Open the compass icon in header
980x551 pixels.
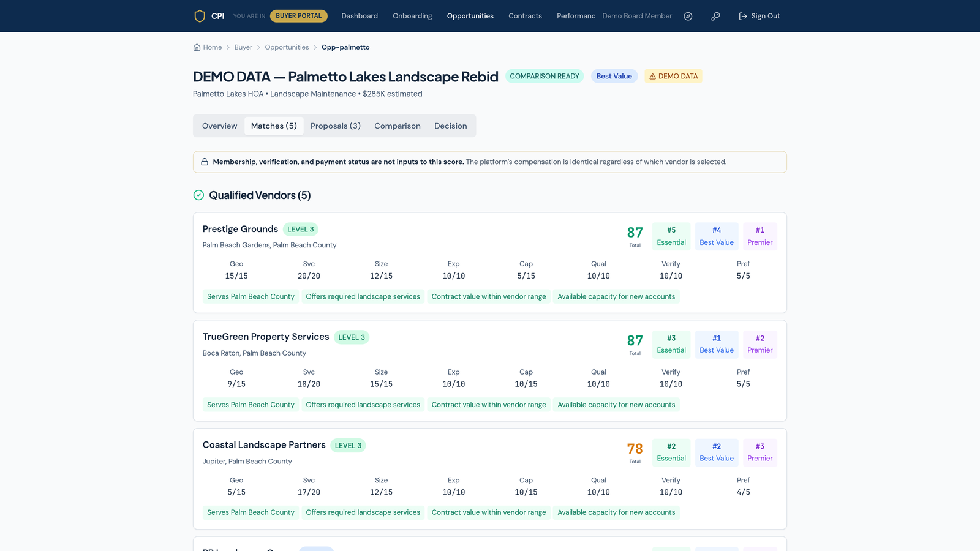688,17
